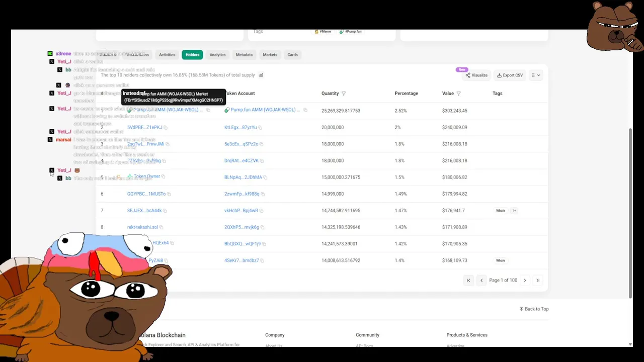Copy the GGYPBC...1MUSTo account address

169,194
